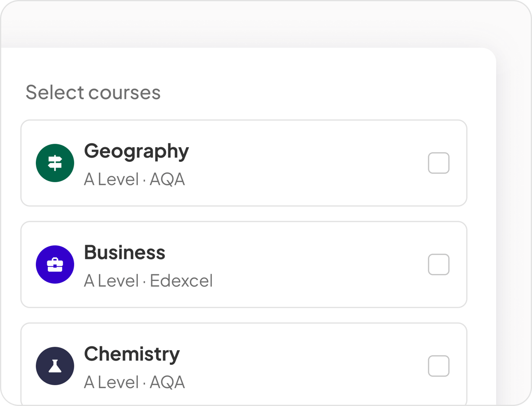
Task: Click the word 'AQA' in Geography card
Action: [x=167, y=180]
